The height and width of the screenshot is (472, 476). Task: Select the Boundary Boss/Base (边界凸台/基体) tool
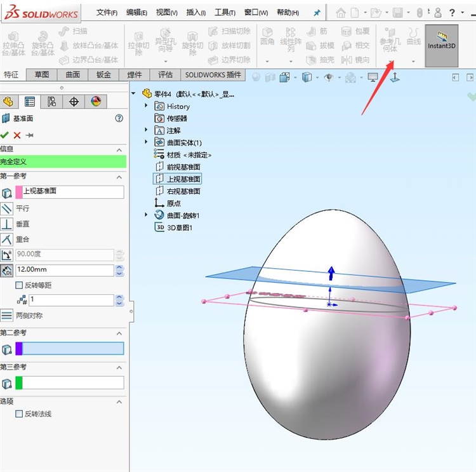pos(88,60)
